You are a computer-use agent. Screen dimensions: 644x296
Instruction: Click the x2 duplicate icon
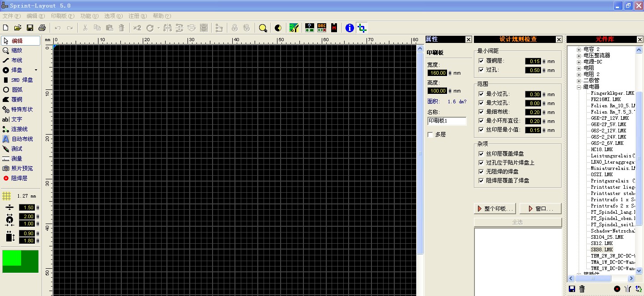pyautogui.click(x=137, y=28)
